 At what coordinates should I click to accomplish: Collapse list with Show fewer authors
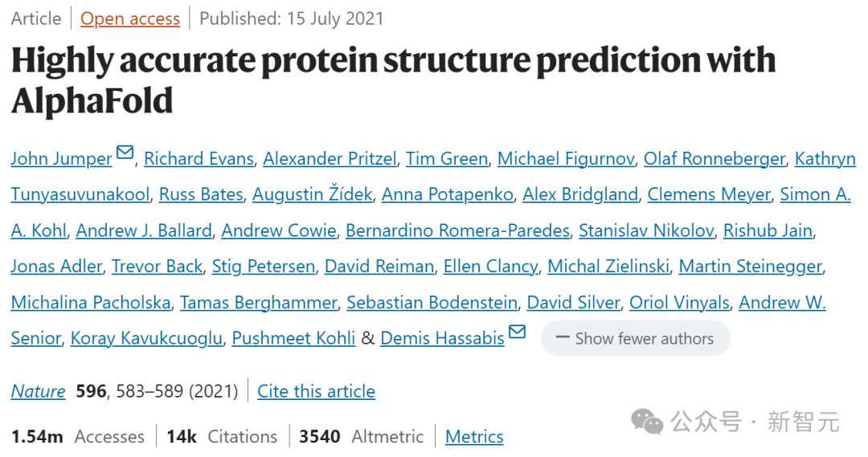635,339
